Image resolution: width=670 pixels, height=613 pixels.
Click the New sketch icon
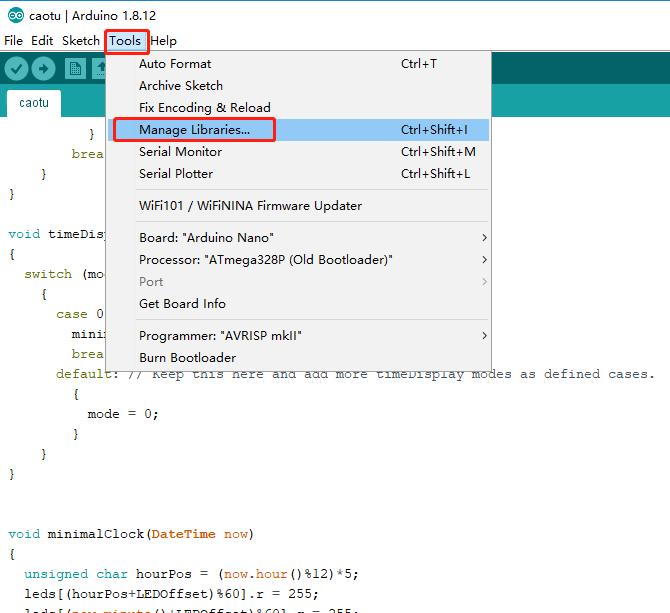pyautogui.click(x=75, y=68)
